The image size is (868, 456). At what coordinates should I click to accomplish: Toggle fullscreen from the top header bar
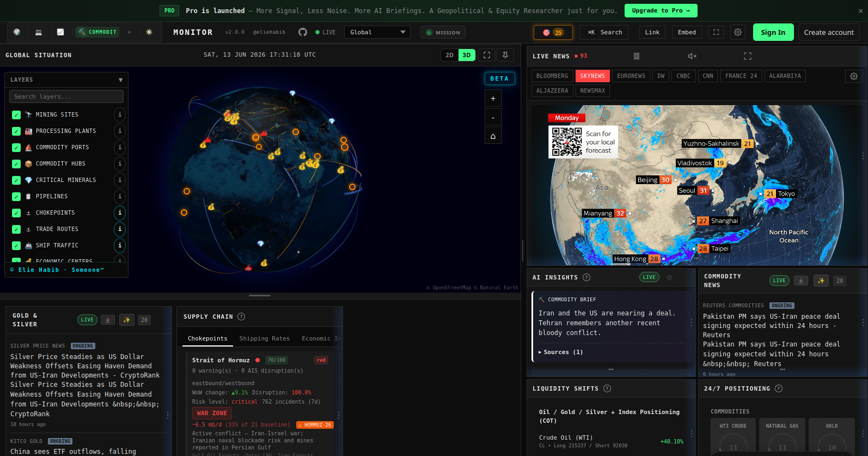point(716,33)
